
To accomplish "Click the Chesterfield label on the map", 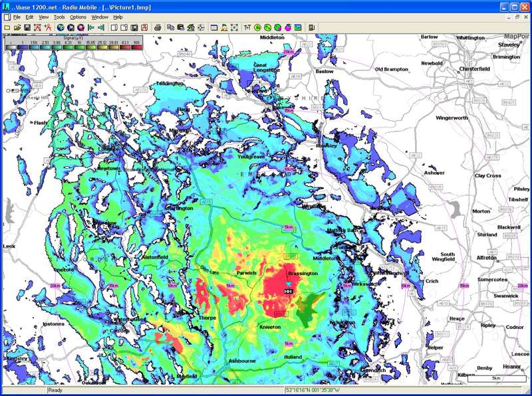I will tap(474, 69).
